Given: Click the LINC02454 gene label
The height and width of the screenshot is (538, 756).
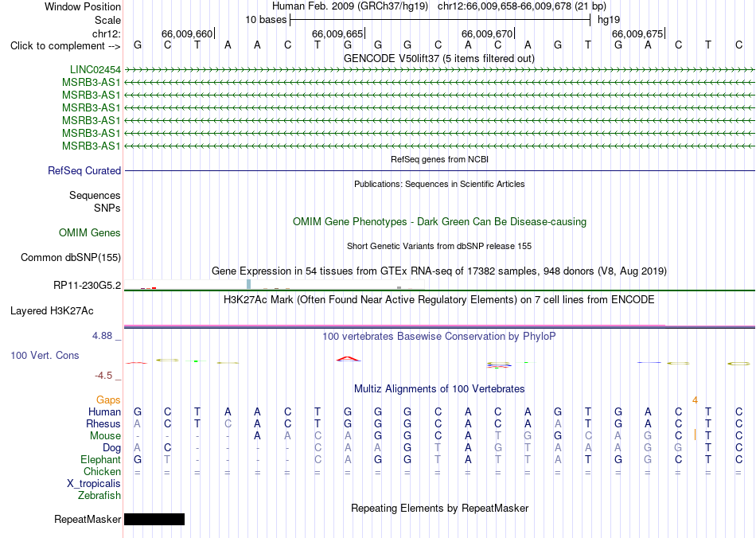Looking at the screenshot, I should click(95, 70).
